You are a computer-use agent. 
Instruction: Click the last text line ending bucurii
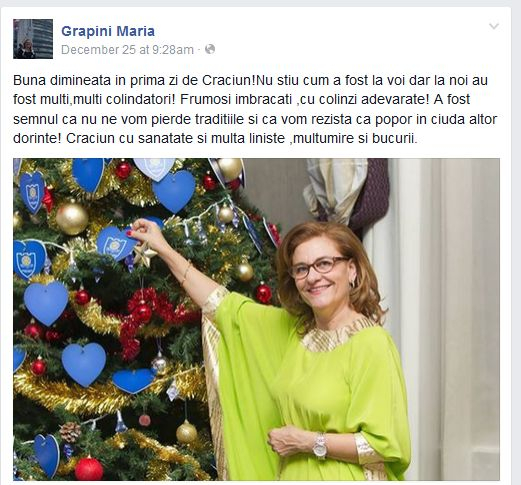(215, 138)
